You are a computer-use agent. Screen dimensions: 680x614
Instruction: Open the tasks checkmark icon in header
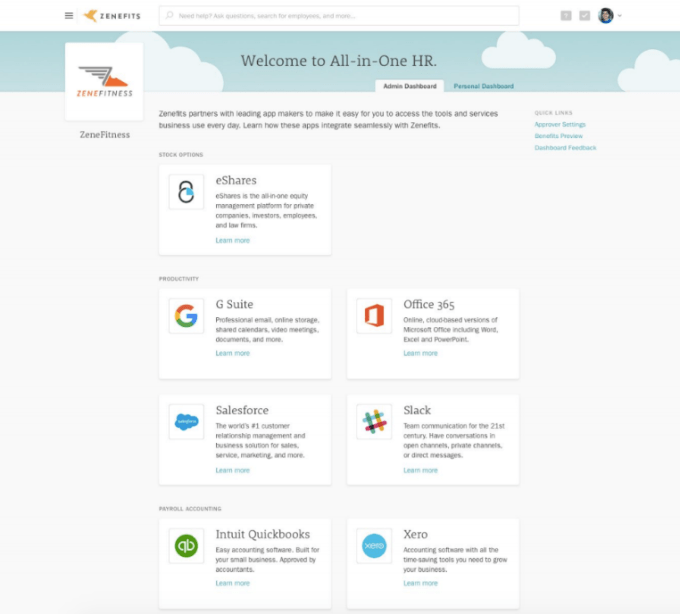coord(585,16)
